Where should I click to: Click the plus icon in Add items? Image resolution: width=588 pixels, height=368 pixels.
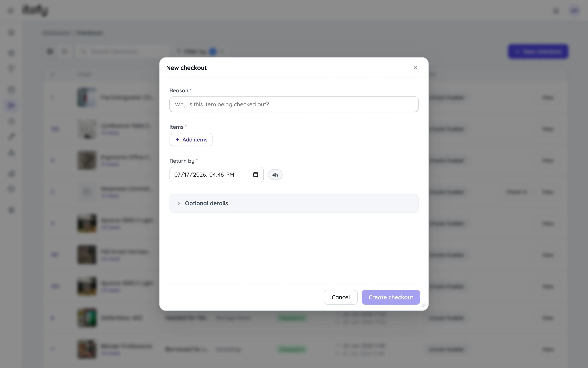(177, 139)
